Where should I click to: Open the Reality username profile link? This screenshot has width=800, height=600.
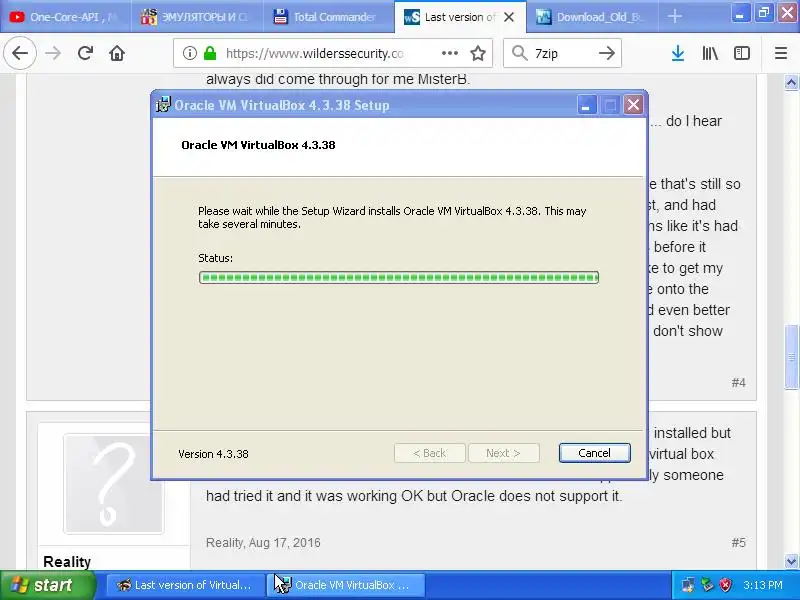coord(67,562)
